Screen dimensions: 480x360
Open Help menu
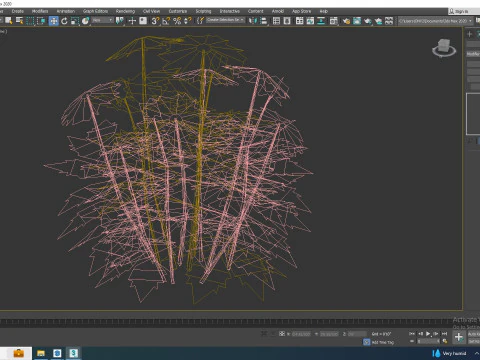(x=324, y=11)
